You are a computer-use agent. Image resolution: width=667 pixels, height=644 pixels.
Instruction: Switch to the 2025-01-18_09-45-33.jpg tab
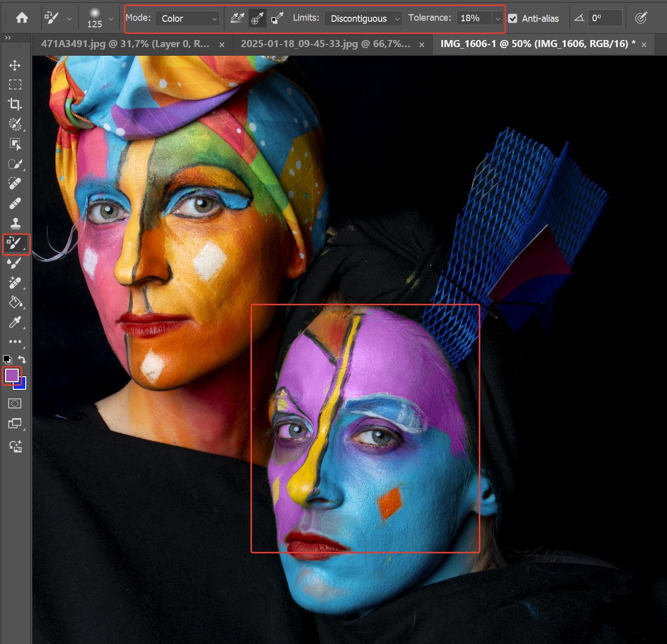click(x=325, y=44)
